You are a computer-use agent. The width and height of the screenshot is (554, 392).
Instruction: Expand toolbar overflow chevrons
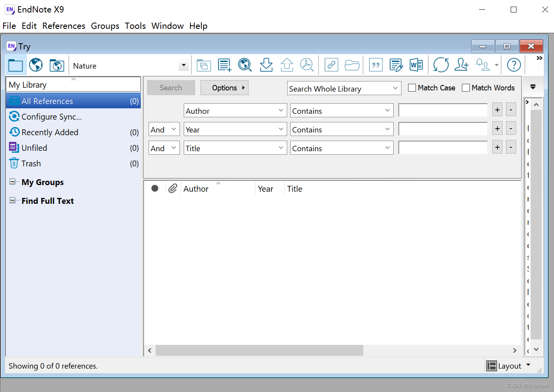(x=539, y=58)
